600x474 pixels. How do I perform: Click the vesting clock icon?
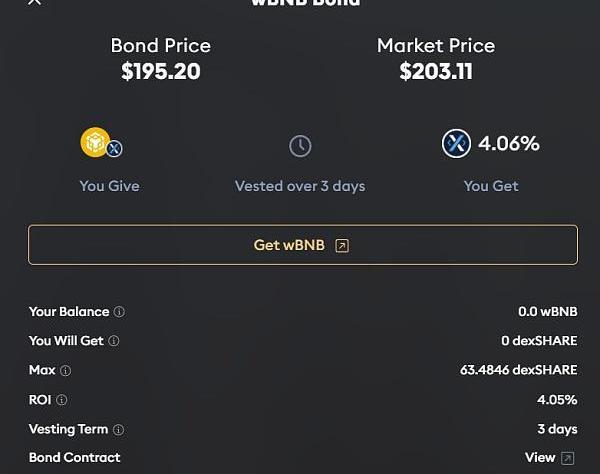click(x=300, y=146)
